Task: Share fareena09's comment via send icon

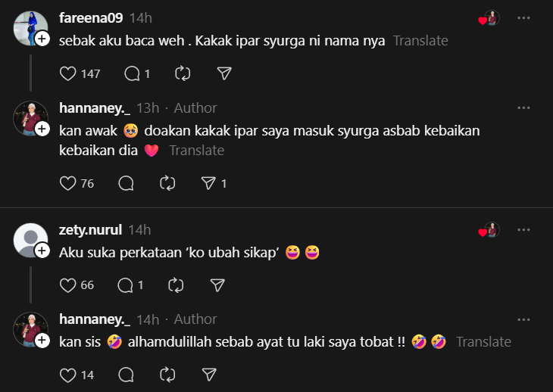Action: tap(224, 73)
